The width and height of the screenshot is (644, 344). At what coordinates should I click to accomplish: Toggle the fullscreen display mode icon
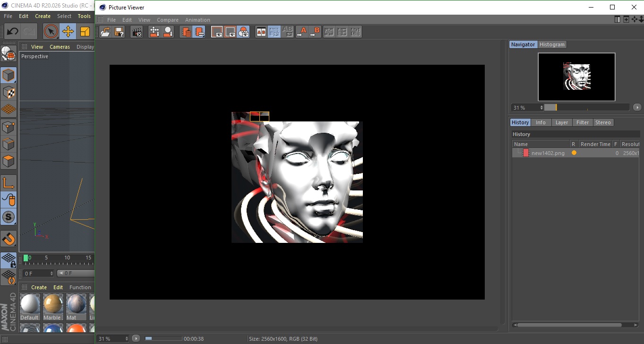pos(217,32)
